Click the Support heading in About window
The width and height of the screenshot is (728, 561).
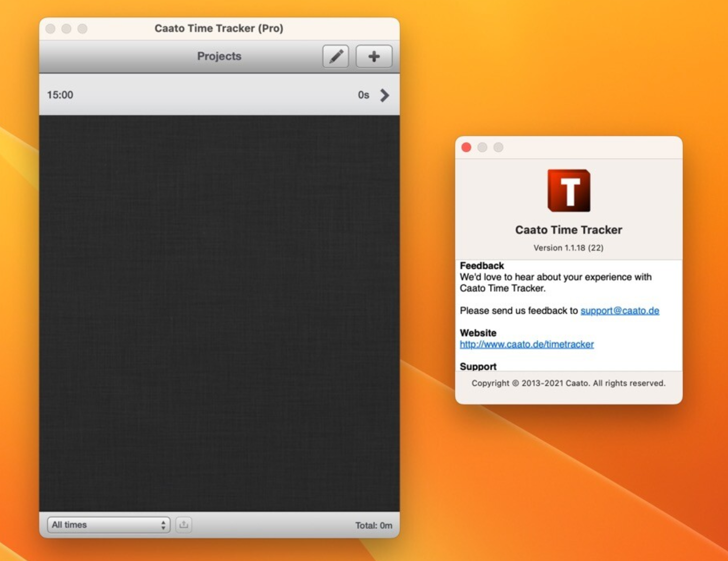point(478,367)
